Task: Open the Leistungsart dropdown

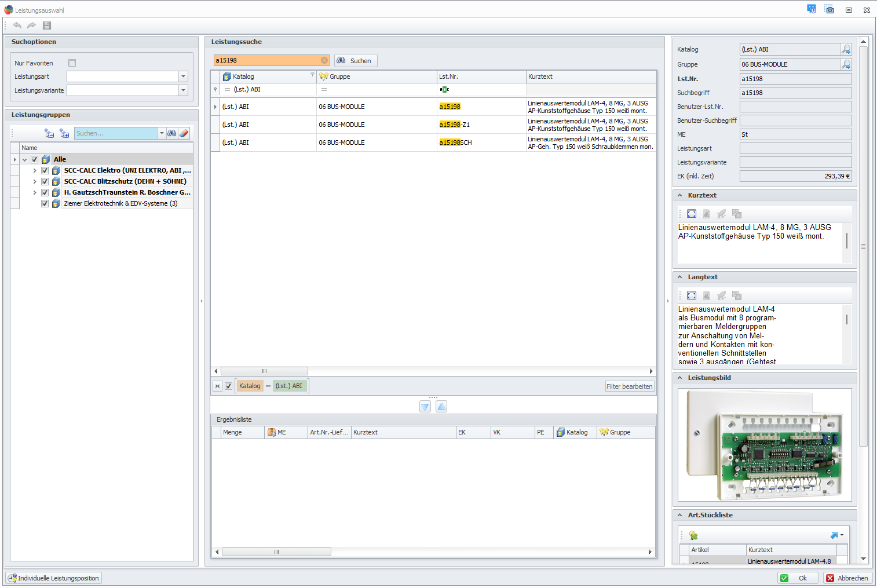Action: point(183,76)
